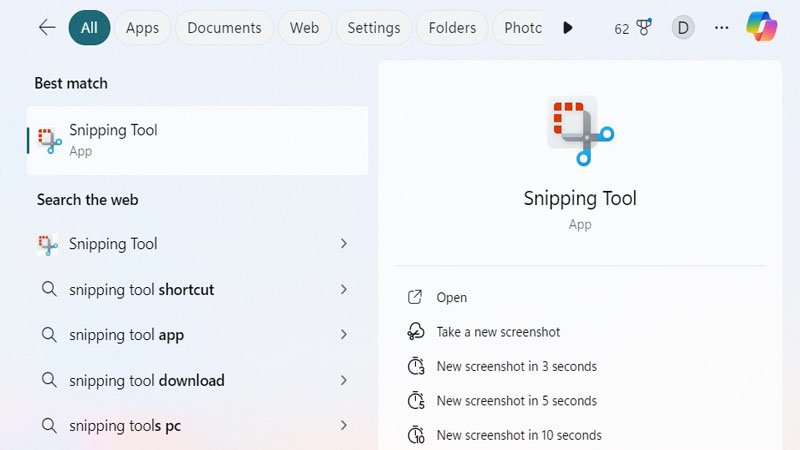Go back with the left arrow
Viewport: 800px width, 450px height.
47,28
